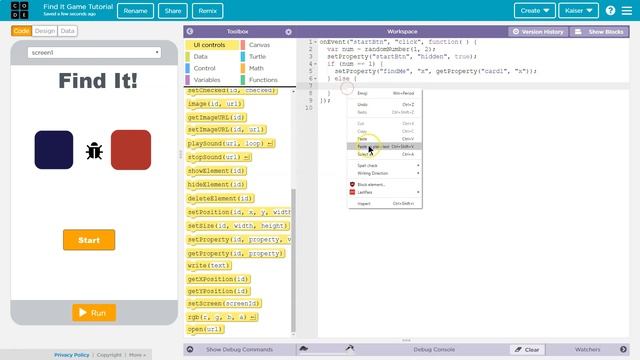The image size is (640, 360).
Task: Click the More footer link
Action: (137, 355)
